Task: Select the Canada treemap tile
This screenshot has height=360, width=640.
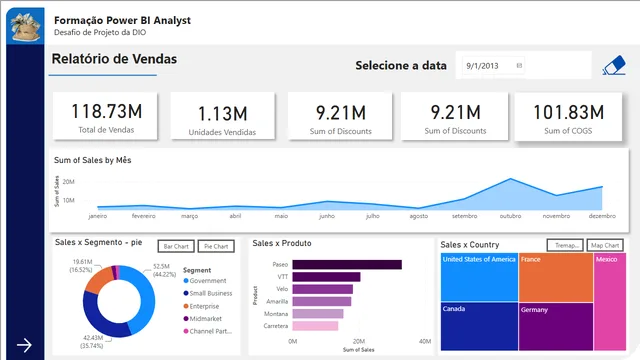Action: (479, 326)
